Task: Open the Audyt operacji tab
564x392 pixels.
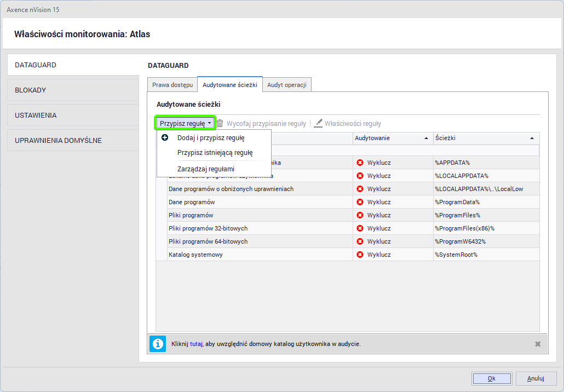Action: (x=287, y=85)
